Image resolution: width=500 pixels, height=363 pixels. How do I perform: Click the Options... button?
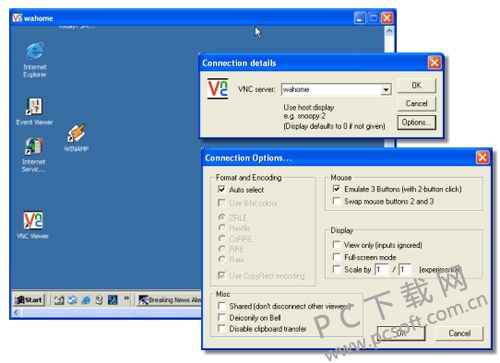tap(416, 122)
